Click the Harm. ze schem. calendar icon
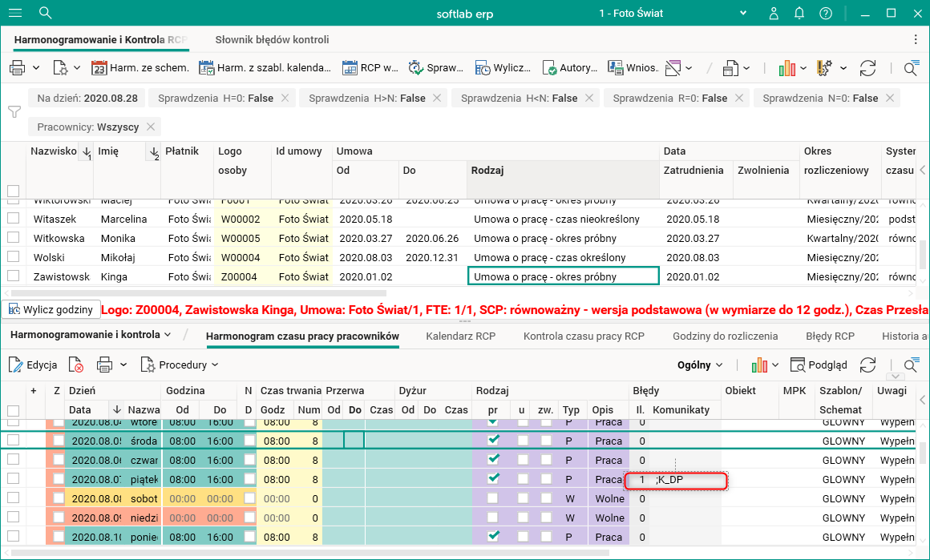This screenshot has height=560, width=930. 99,68
